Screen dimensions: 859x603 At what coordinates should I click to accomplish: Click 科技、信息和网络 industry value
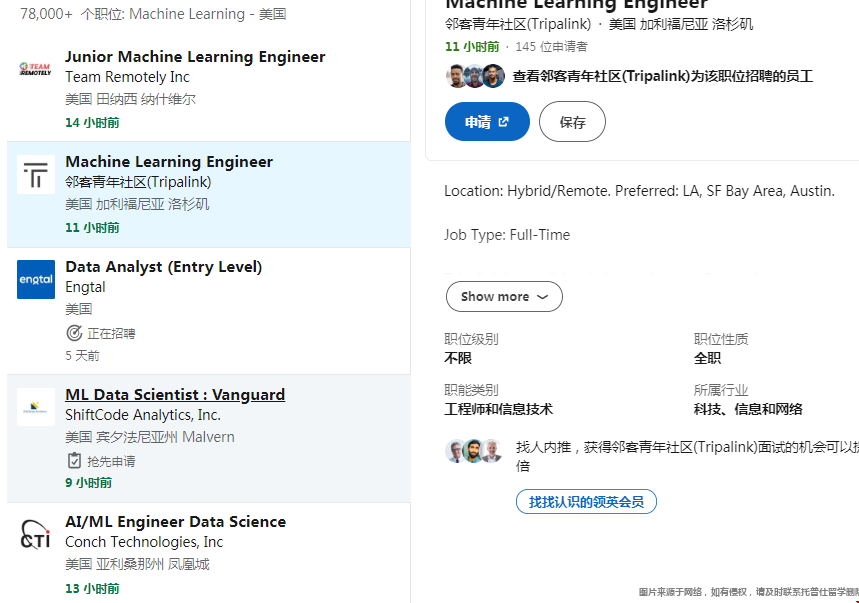pos(748,409)
